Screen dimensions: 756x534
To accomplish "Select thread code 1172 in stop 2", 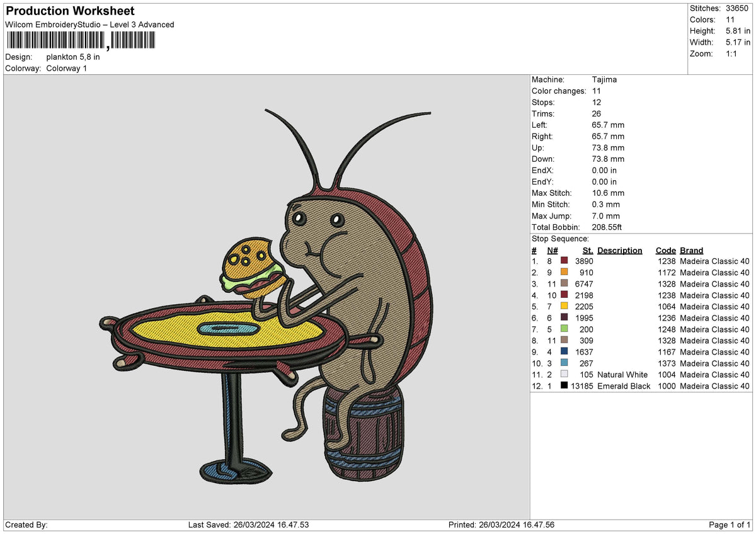I will tap(665, 273).
